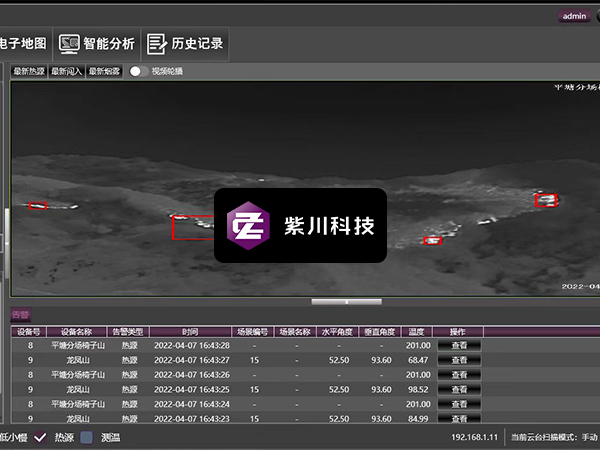The width and height of the screenshot is (600, 450).
Task: Click the 最新闯入 button
Action: point(67,71)
